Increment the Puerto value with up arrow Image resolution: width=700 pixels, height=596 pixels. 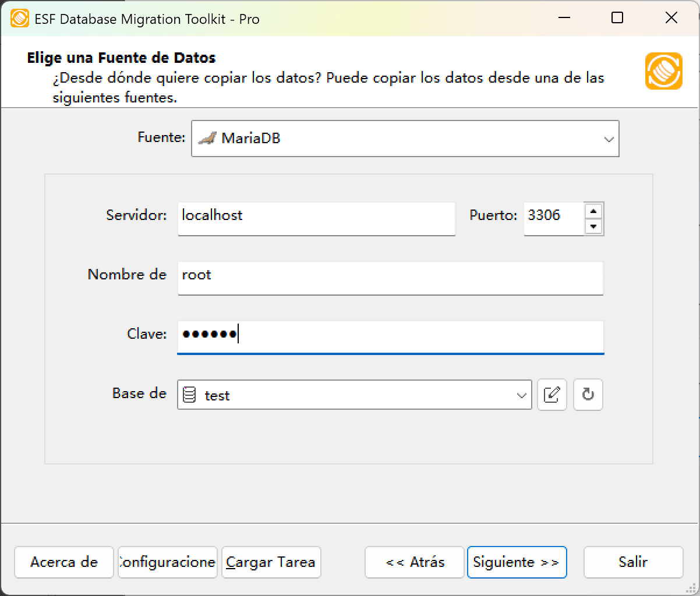coord(594,212)
